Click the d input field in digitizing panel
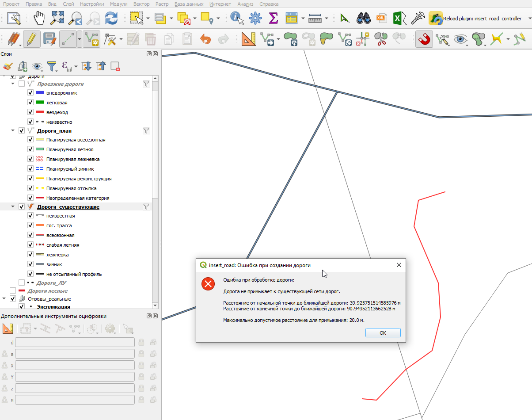This screenshot has height=420, width=532. pos(75,342)
